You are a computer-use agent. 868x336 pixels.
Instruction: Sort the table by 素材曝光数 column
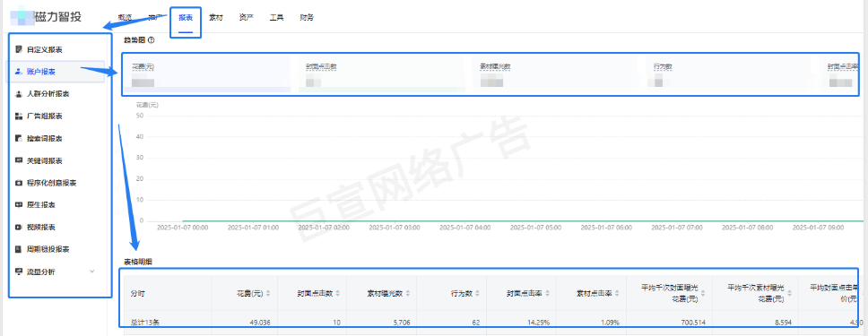point(407,294)
